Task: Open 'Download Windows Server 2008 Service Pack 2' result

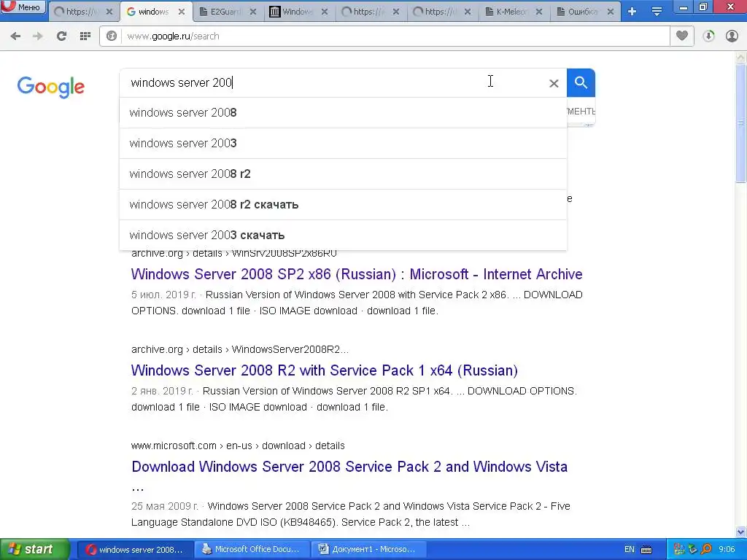Action: click(349, 467)
